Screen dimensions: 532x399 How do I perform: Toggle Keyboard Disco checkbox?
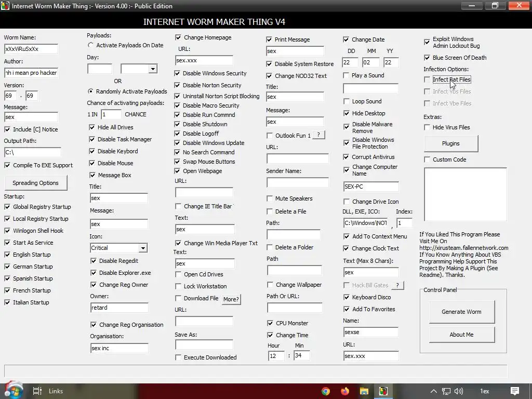(347, 297)
